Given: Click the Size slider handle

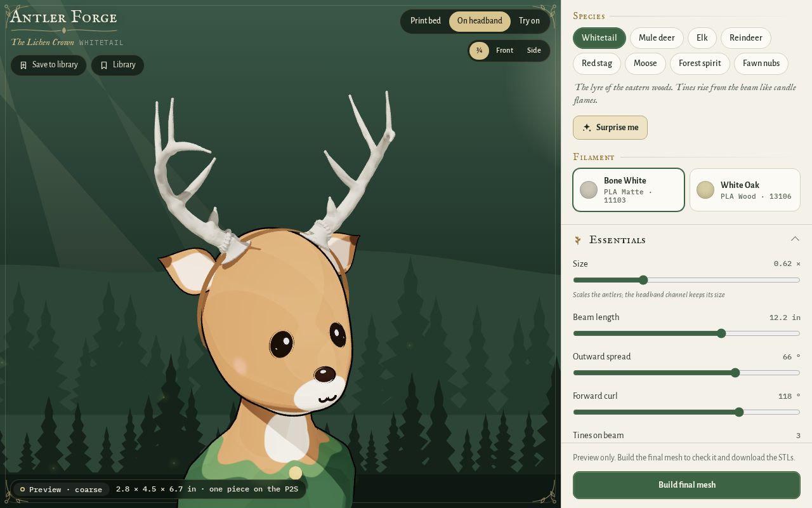Looking at the screenshot, I should (x=643, y=280).
